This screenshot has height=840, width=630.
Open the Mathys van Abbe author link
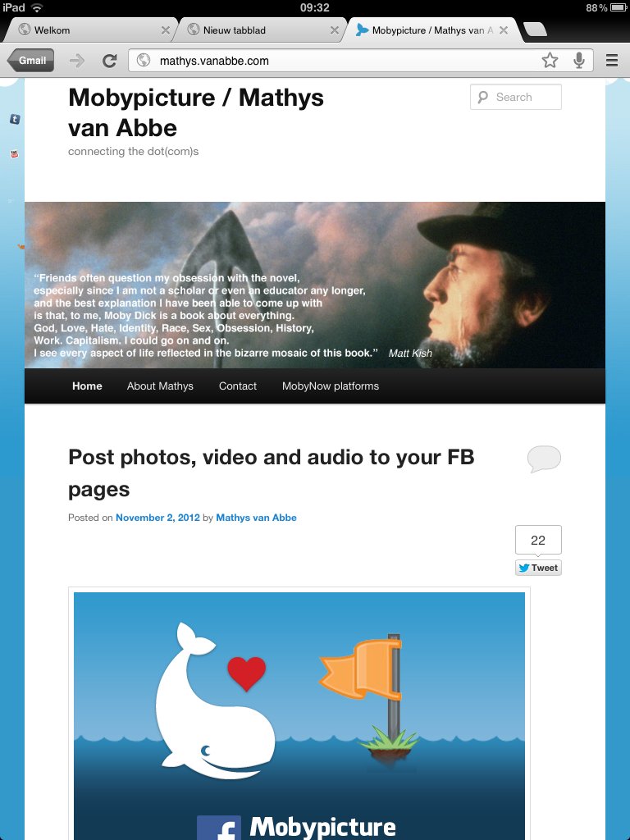(256, 518)
